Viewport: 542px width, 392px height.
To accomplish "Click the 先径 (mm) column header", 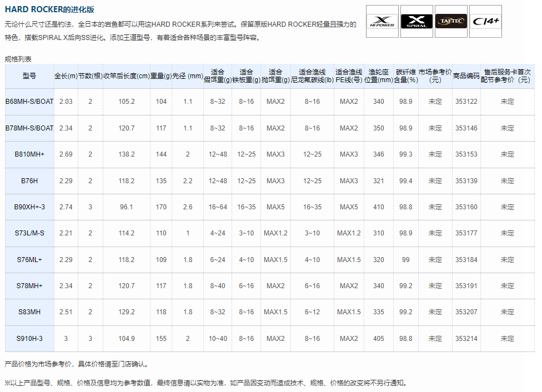I will coord(188,76).
